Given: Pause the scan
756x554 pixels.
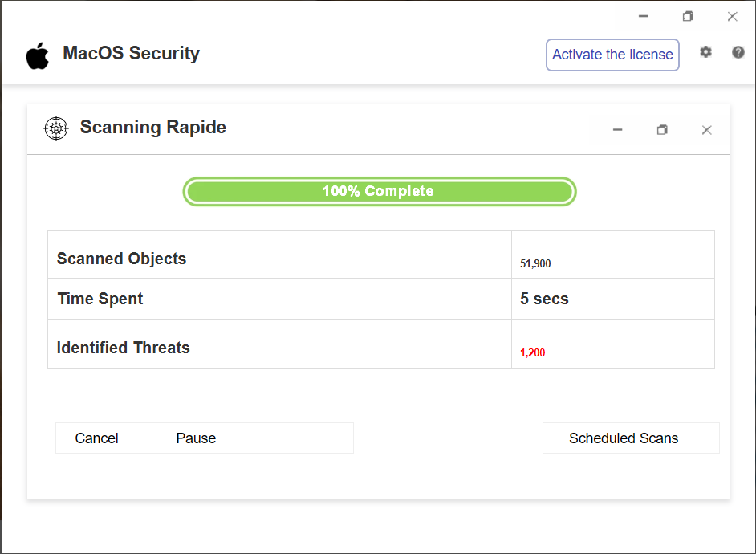Looking at the screenshot, I should (196, 438).
